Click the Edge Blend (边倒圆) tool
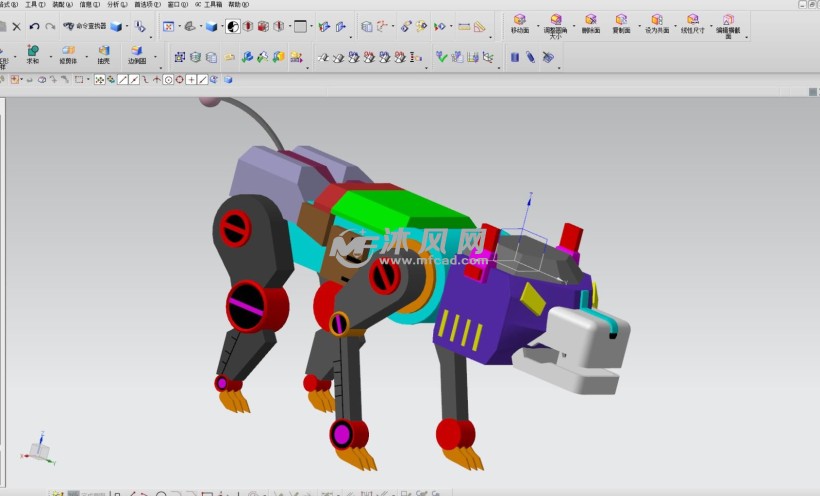The height and width of the screenshot is (496, 820). [137, 54]
